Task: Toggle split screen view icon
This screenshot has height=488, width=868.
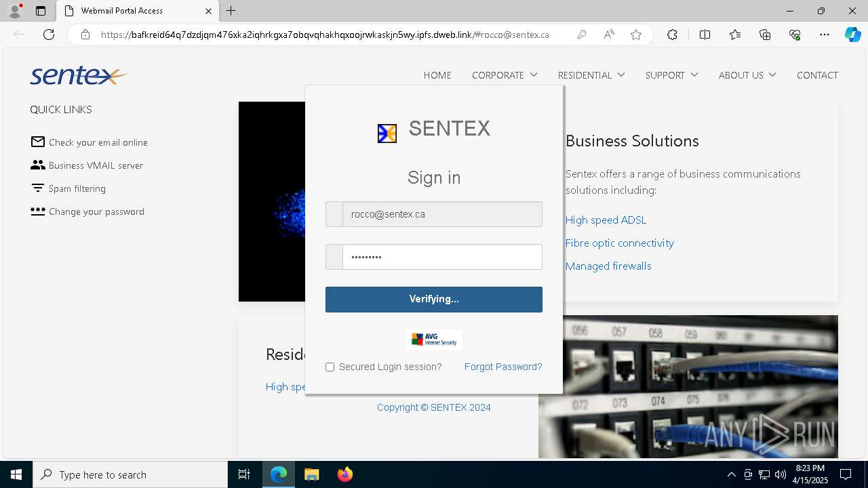Action: pos(705,35)
